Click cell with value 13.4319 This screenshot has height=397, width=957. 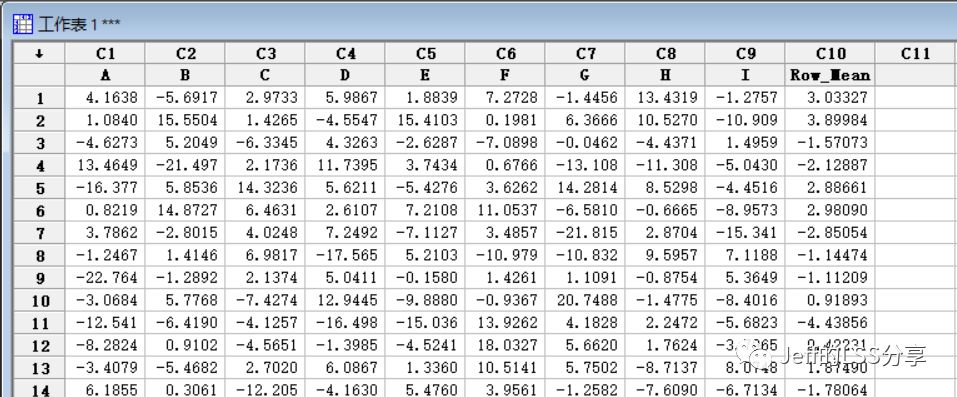(665, 98)
